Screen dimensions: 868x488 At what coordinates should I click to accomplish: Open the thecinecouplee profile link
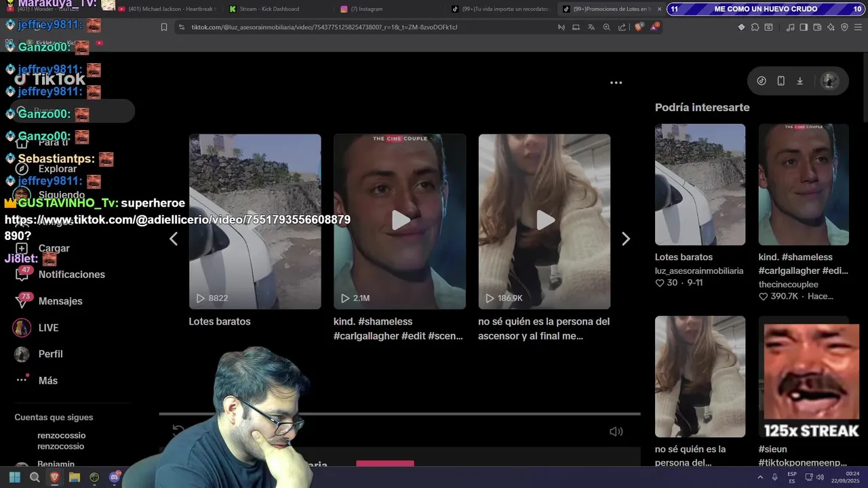789,284
